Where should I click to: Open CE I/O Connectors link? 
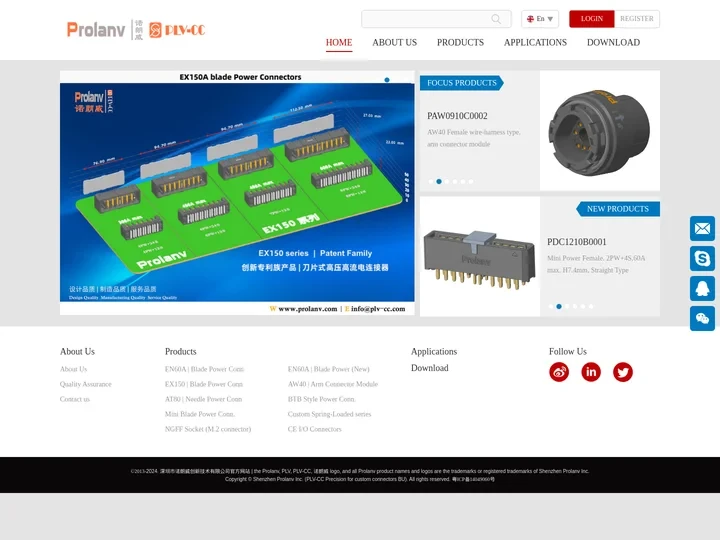[315, 429]
